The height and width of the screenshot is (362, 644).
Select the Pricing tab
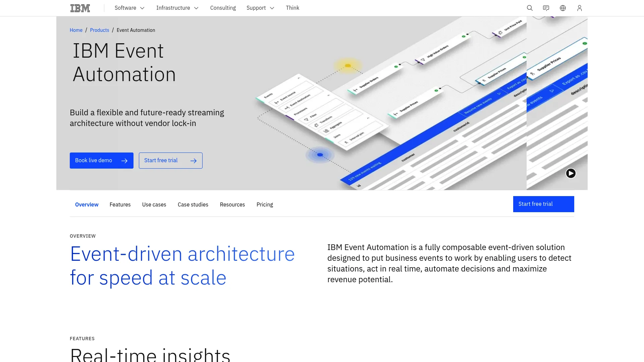pyautogui.click(x=265, y=204)
